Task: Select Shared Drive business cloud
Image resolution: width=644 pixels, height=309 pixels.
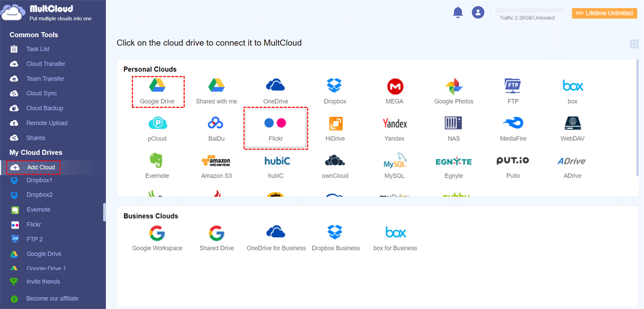Action: tap(216, 238)
